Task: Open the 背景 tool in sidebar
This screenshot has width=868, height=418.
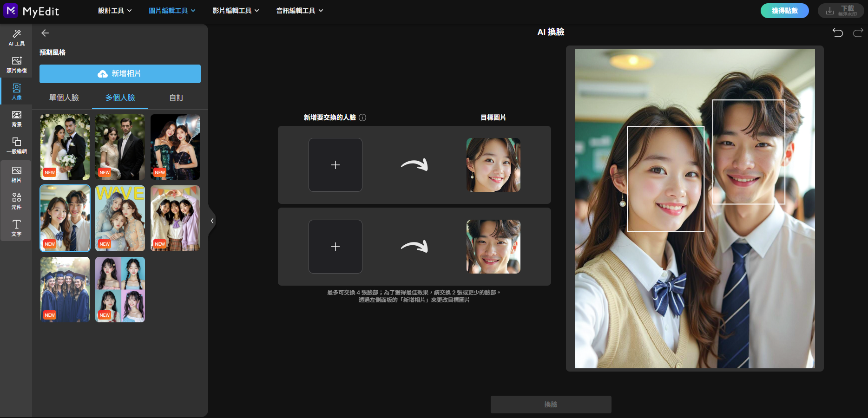Action: pyautogui.click(x=16, y=118)
